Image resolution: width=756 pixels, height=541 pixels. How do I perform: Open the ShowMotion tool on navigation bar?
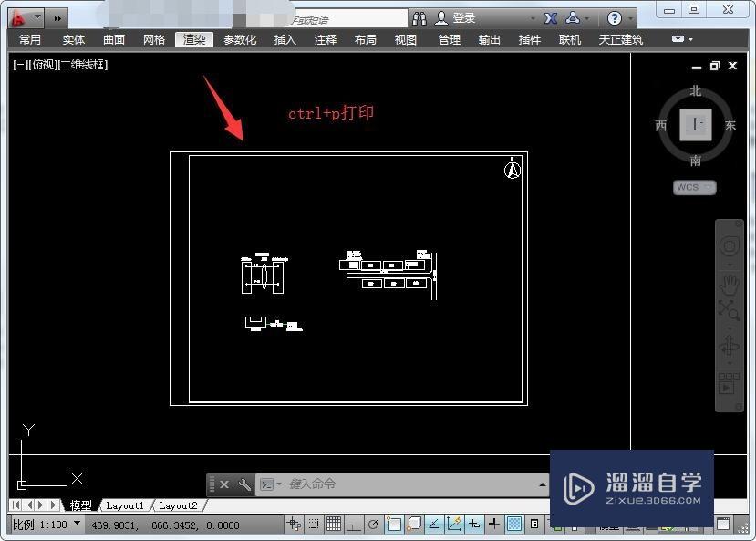point(729,383)
